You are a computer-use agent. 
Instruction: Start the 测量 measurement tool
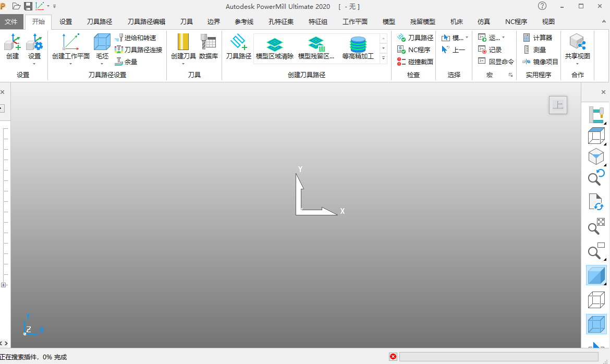[537, 49]
